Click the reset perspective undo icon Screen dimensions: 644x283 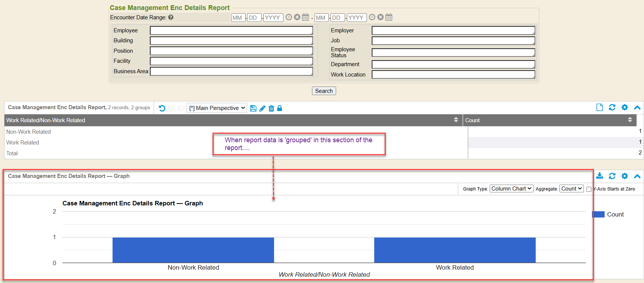[162, 108]
